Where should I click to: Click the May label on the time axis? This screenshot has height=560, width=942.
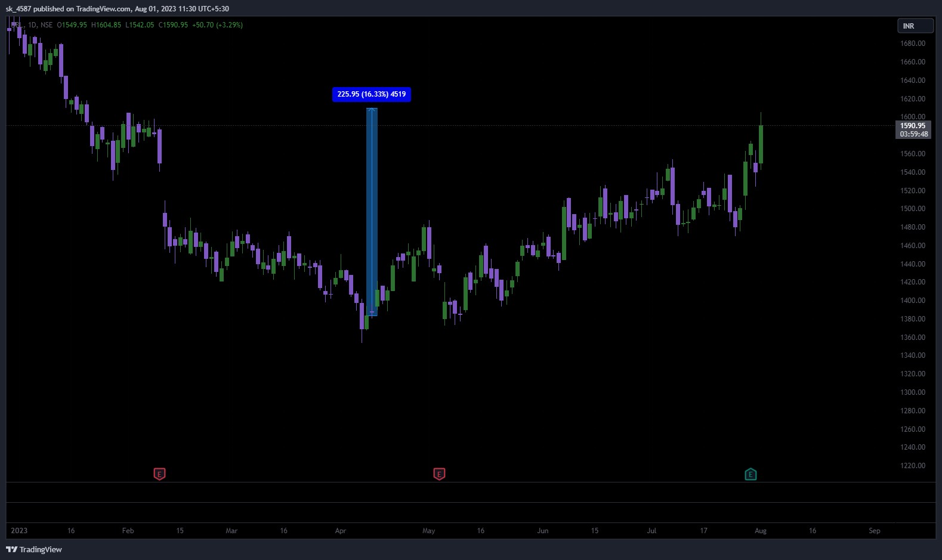tap(429, 531)
